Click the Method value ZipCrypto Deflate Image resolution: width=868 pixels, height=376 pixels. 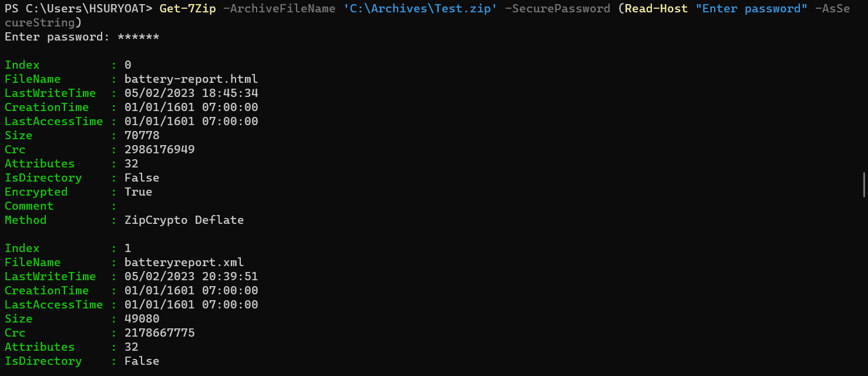point(184,220)
